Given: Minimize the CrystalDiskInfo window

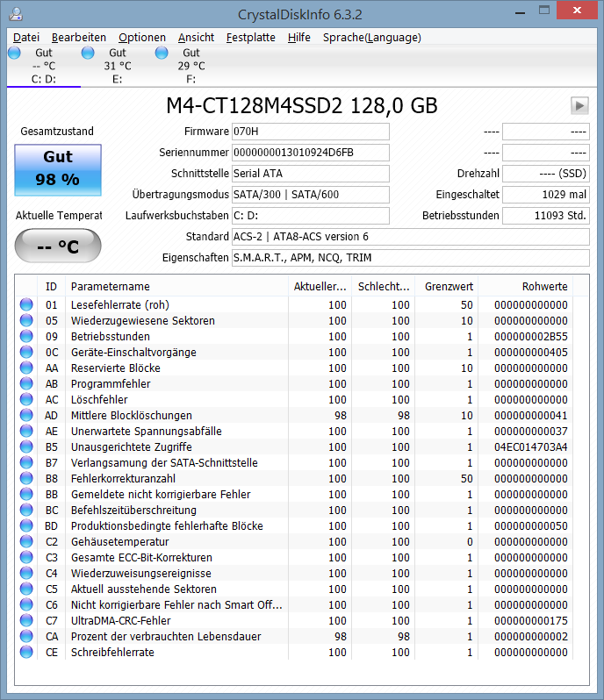Looking at the screenshot, I should click(520, 11).
